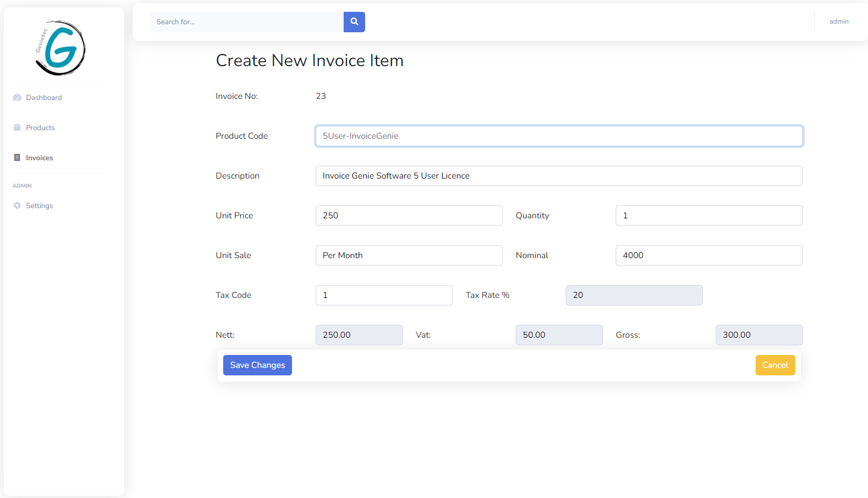The height and width of the screenshot is (498, 868).
Task: Open the Dashboard page
Action: click(x=44, y=97)
